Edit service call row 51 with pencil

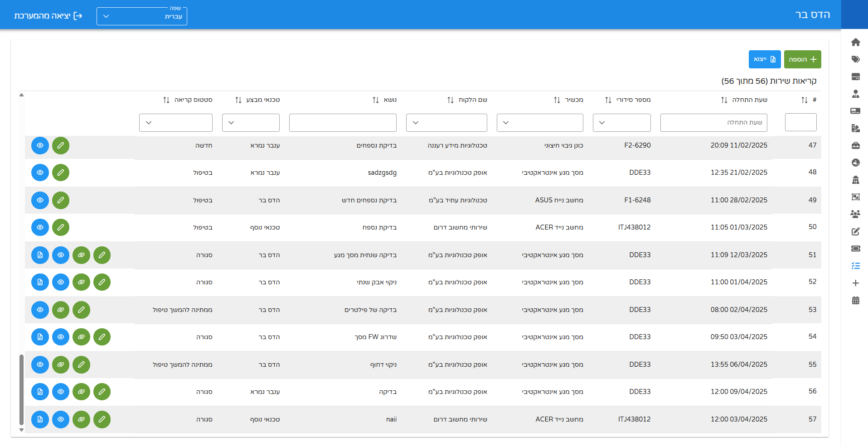[x=102, y=255]
